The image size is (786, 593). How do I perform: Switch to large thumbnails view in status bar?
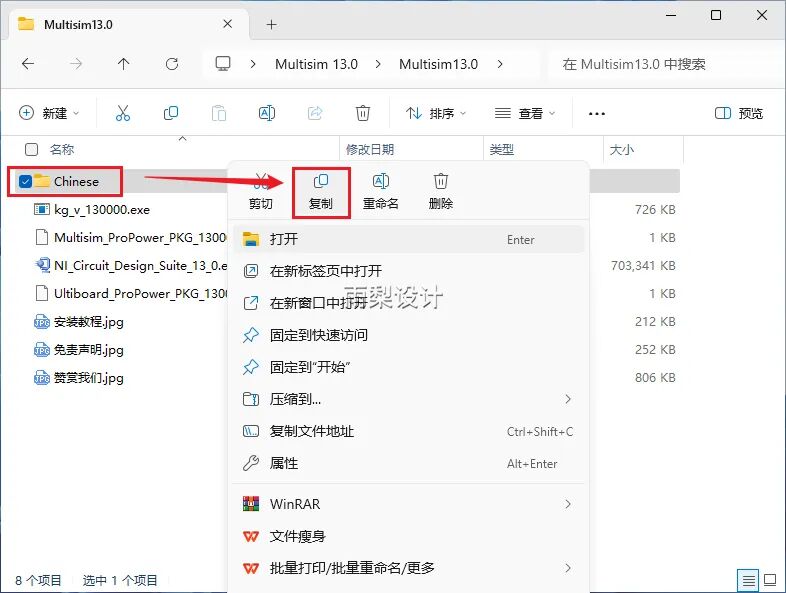click(770, 580)
